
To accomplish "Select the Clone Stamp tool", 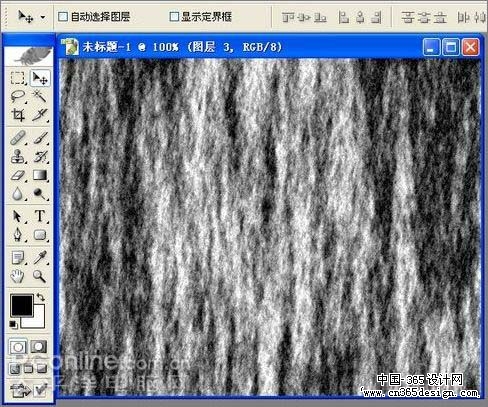I will pyautogui.click(x=18, y=156).
